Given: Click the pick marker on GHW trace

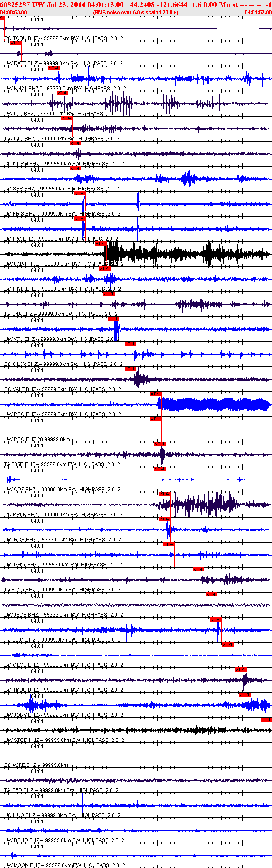Looking at the screenshot, I should [169, 544].
